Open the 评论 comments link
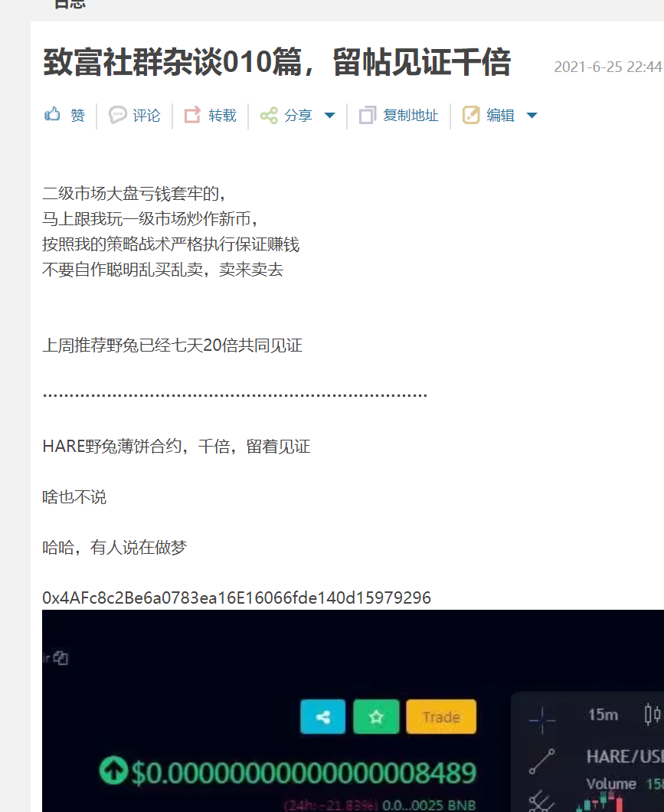Viewport: 664px width, 812px height. click(x=146, y=115)
